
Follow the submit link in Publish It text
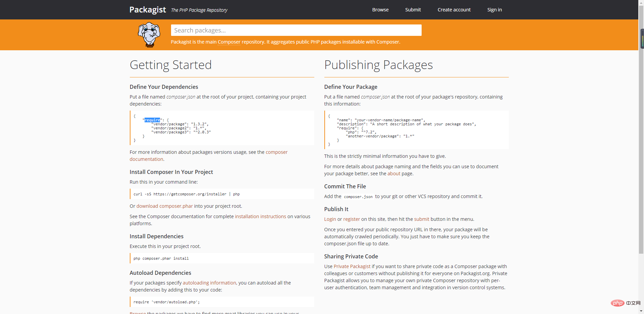pos(421,219)
